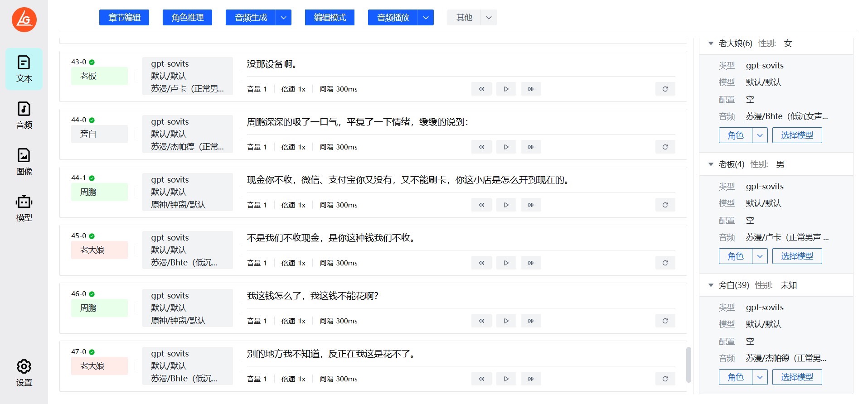The width and height of the screenshot is (868, 404).
Task: Fast-forward audio for line 46-0
Action: coord(531,321)
